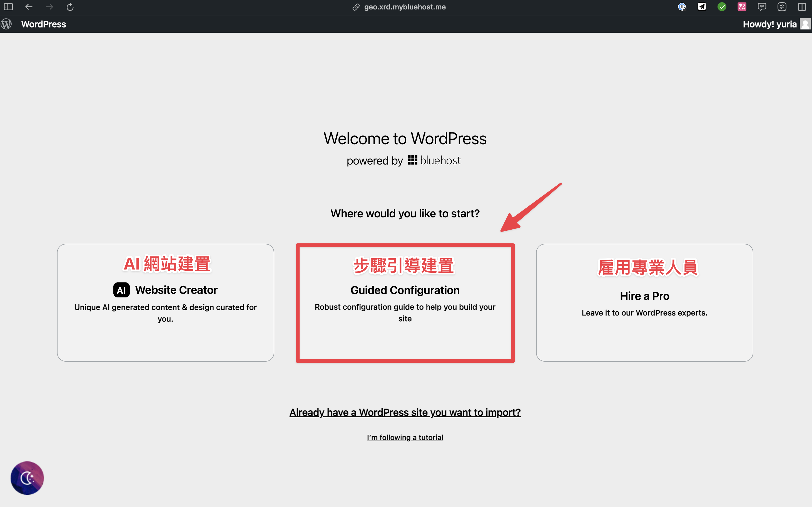Click the WordPress site name in admin bar
Image resolution: width=812 pixels, height=507 pixels.
coord(44,24)
